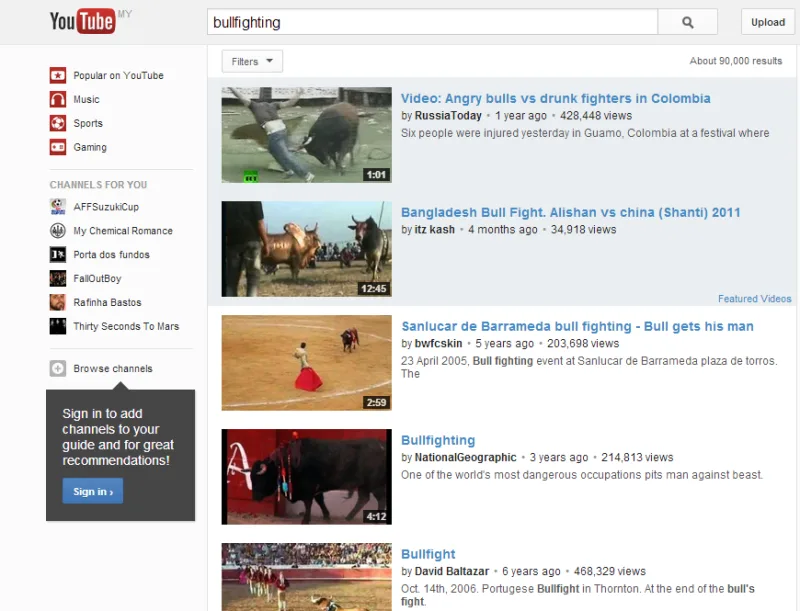
Task: Click the YouTube logo
Action: (x=82, y=22)
